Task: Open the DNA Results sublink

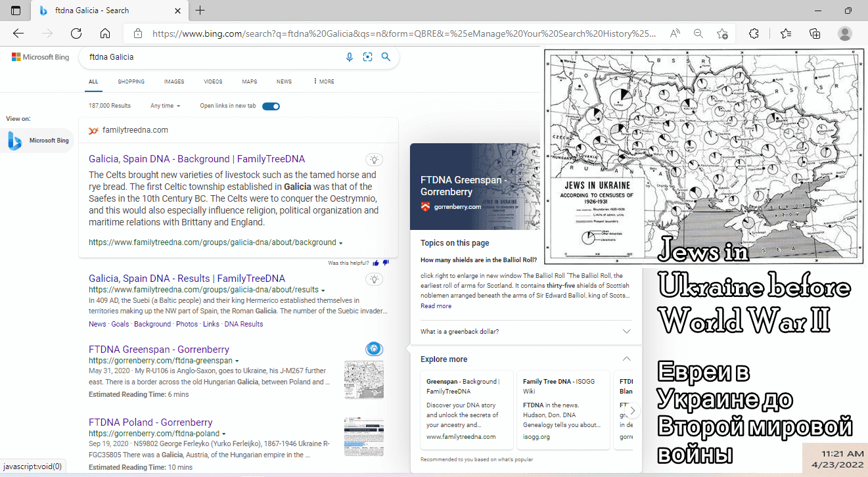Action: click(243, 324)
